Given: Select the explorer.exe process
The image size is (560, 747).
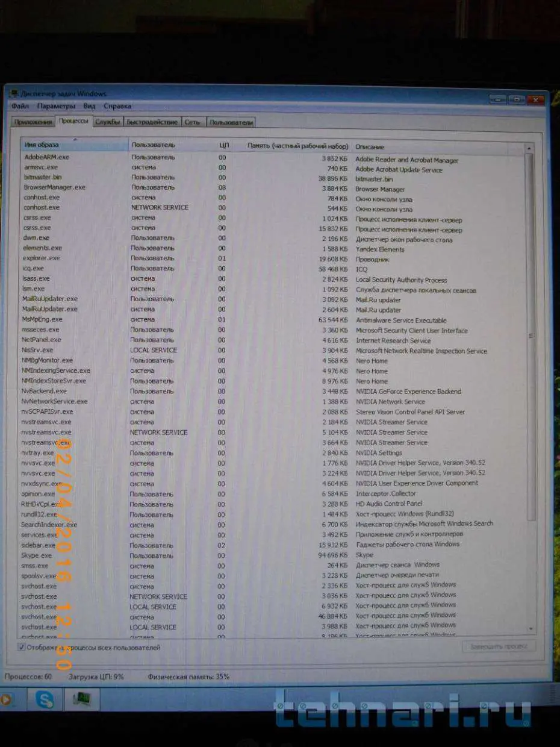Looking at the screenshot, I should 273,258.
